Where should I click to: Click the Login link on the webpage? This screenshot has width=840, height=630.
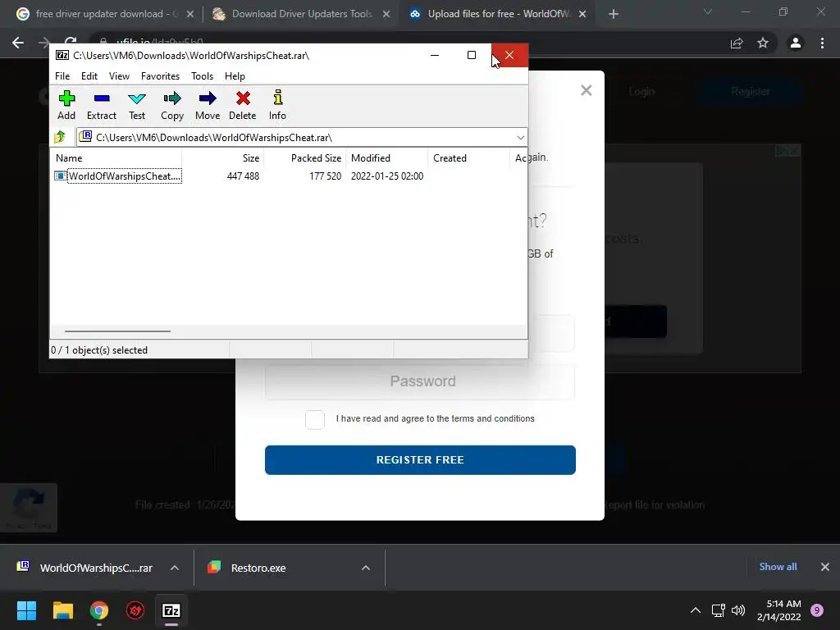tap(641, 92)
